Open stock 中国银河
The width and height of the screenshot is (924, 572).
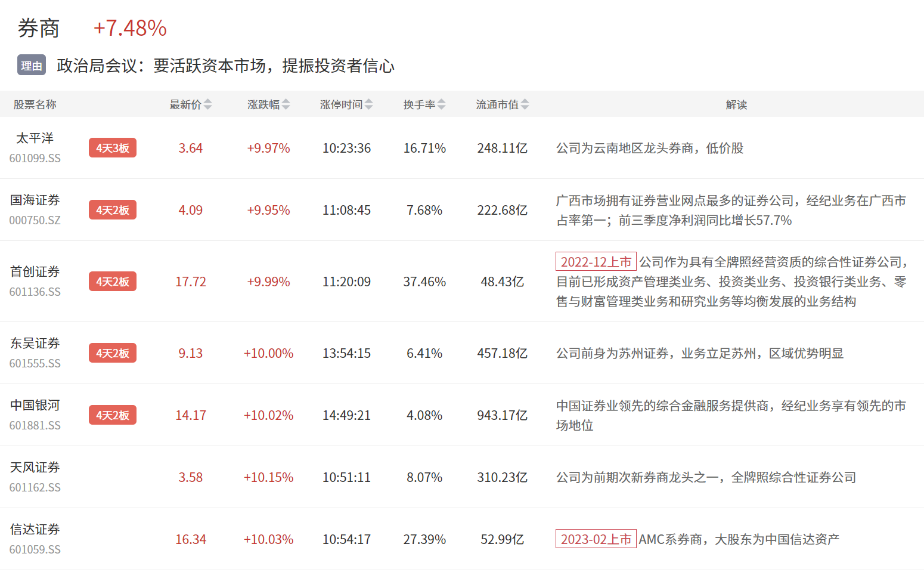[35, 406]
